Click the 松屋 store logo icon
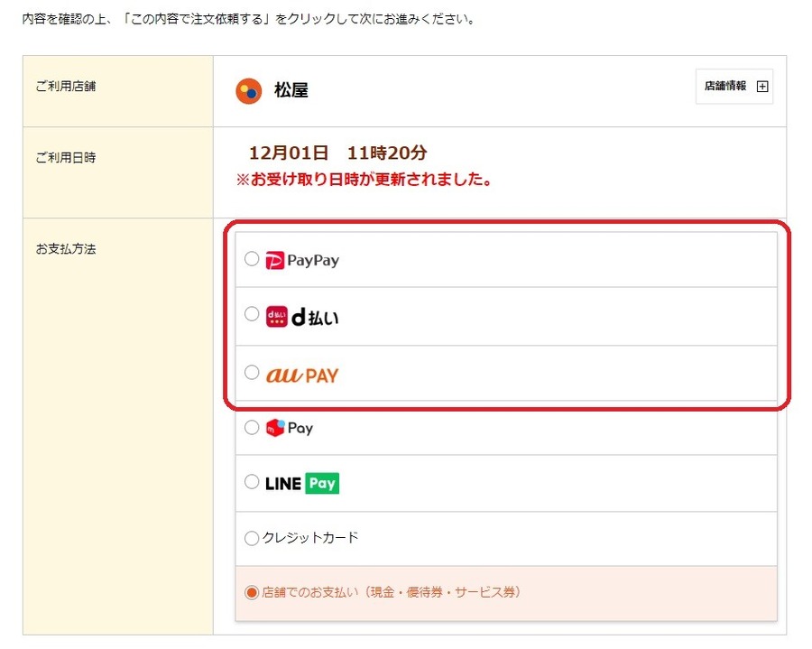 [x=249, y=91]
